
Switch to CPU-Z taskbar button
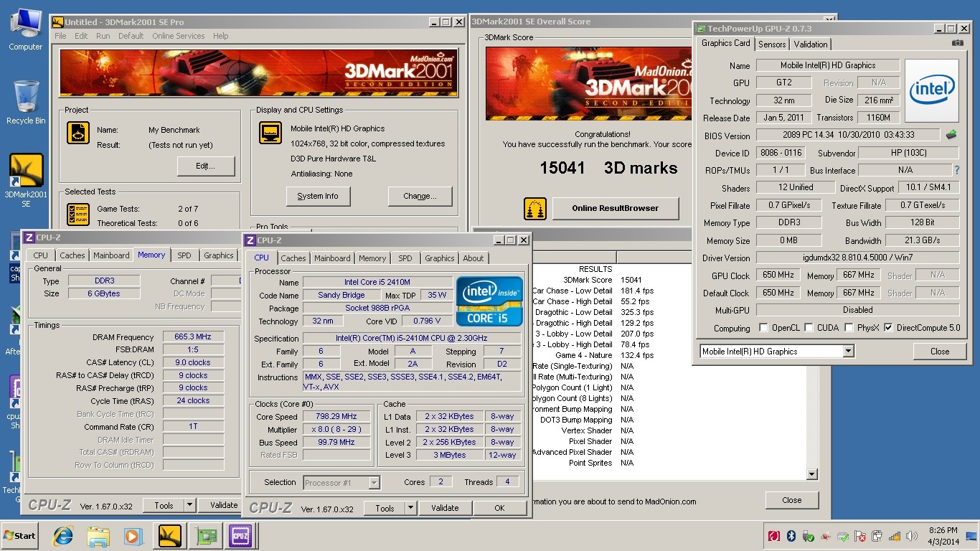click(x=240, y=536)
